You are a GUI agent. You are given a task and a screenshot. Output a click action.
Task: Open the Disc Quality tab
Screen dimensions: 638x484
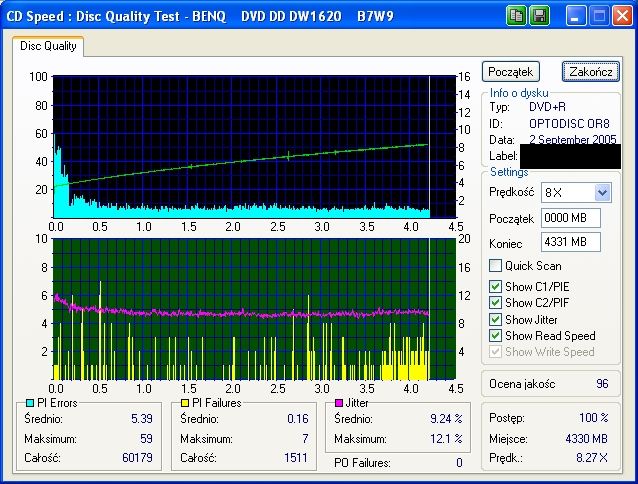click(x=48, y=46)
